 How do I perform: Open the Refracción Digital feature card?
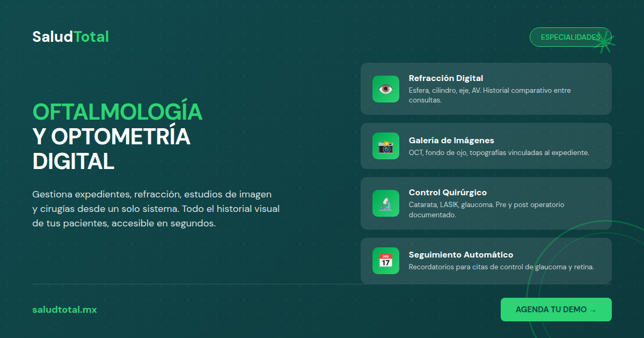(x=486, y=89)
